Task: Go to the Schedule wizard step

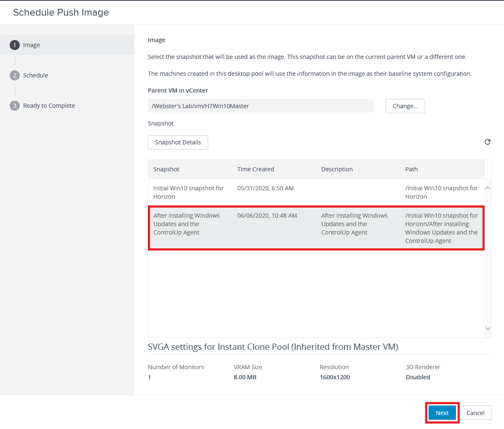Action: [x=35, y=75]
